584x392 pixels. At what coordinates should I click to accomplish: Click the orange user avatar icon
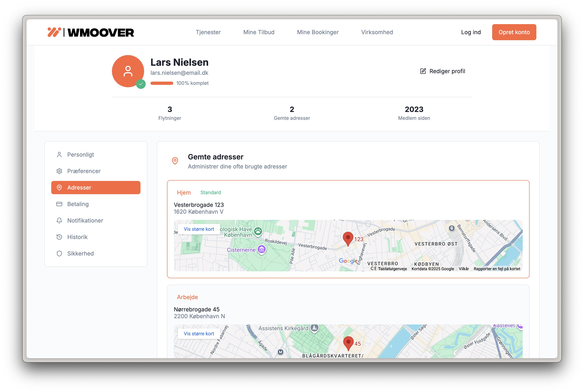pos(128,71)
